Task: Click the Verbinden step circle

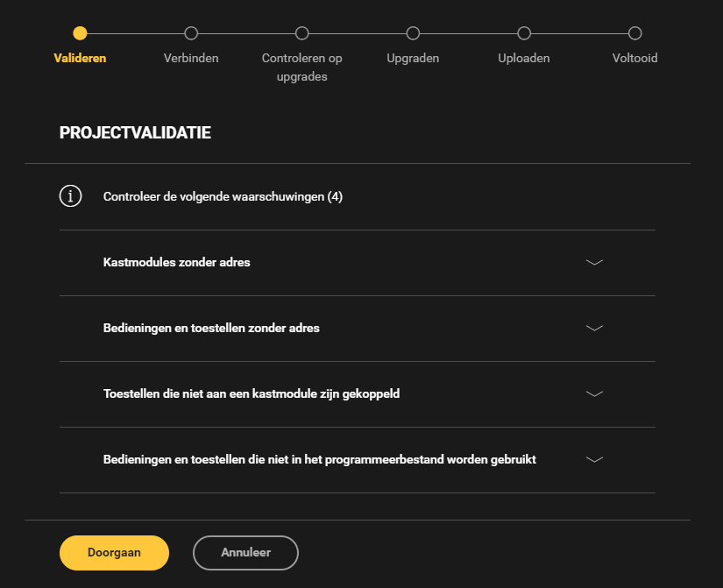Action: coord(191,33)
